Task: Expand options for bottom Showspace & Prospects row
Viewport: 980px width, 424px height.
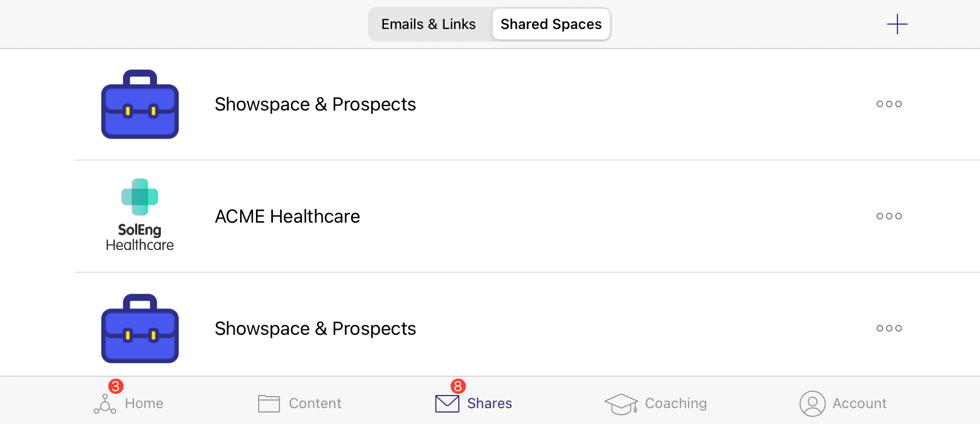Action: (889, 328)
